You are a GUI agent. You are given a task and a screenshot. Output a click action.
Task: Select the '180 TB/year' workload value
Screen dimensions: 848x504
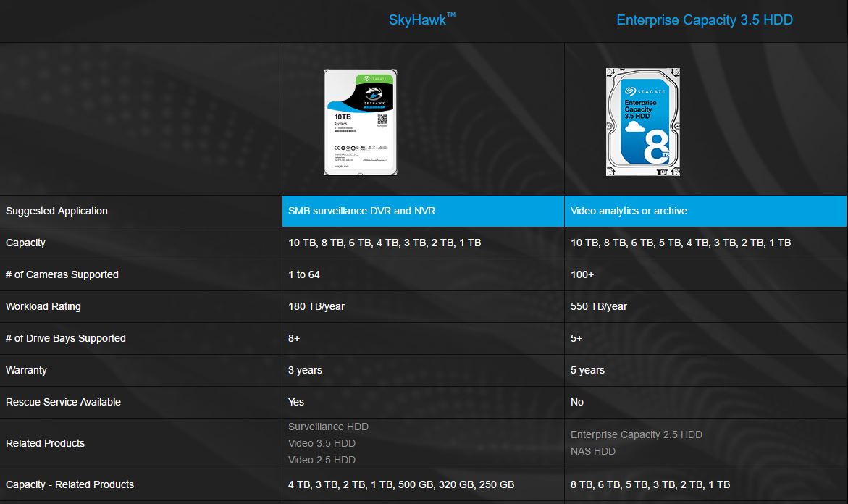(x=316, y=306)
